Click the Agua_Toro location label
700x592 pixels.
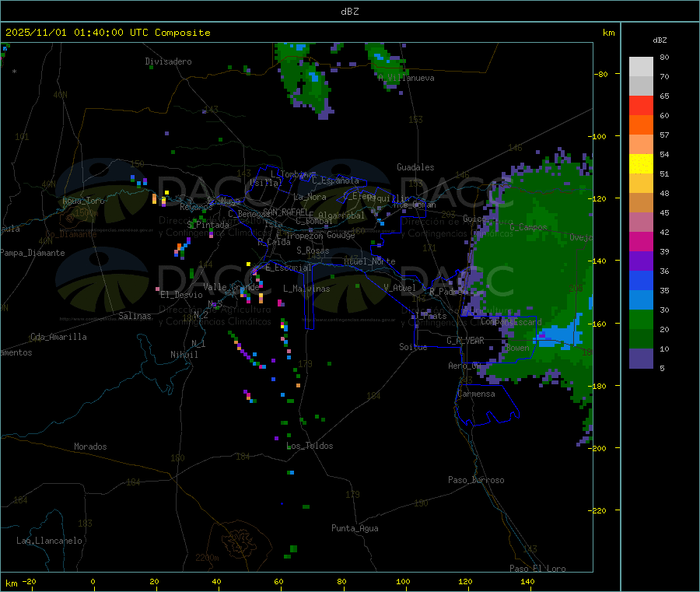pyautogui.click(x=83, y=201)
